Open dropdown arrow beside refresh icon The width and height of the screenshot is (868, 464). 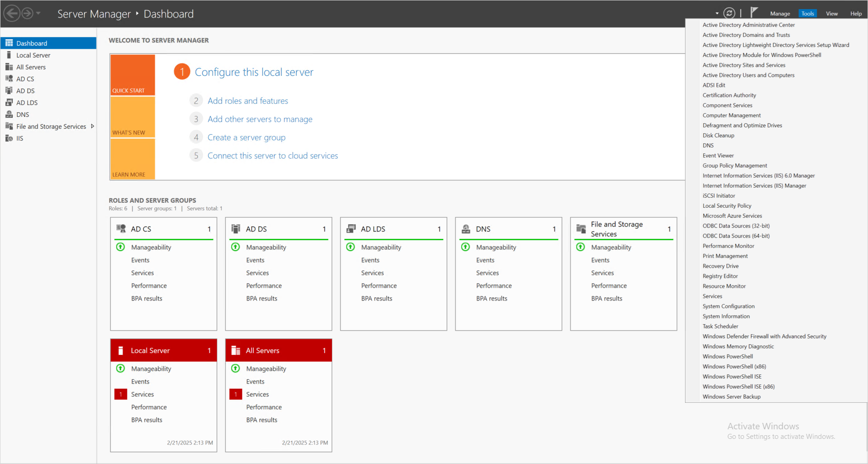click(717, 13)
